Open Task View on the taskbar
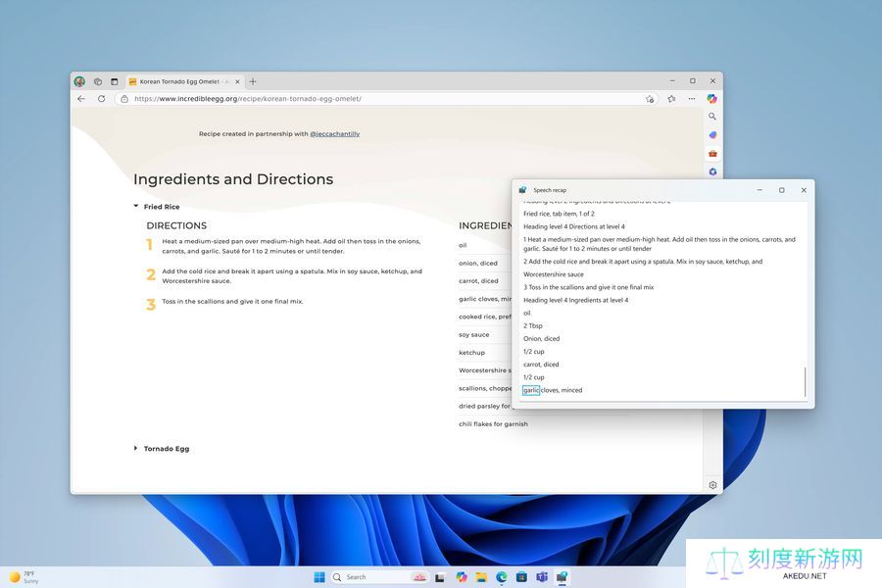Image resolution: width=882 pixels, height=588 pixels. 440,577
